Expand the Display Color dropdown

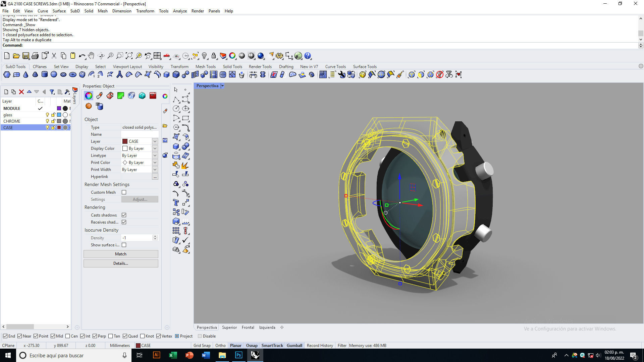tap(155, 148)
